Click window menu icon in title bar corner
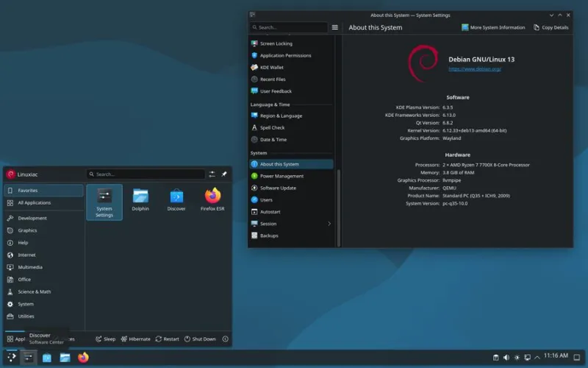Viewport: 588px width, 368px height. 252,15
